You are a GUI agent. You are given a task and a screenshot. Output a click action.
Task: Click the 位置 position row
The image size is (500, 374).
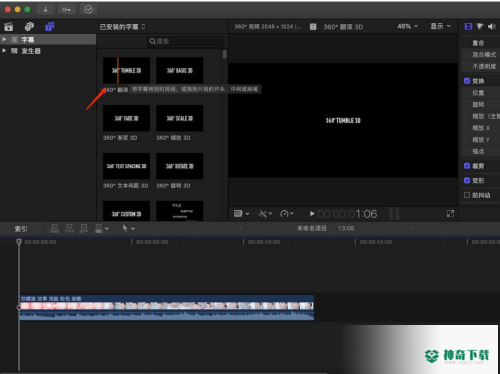[x=481, y=93]
